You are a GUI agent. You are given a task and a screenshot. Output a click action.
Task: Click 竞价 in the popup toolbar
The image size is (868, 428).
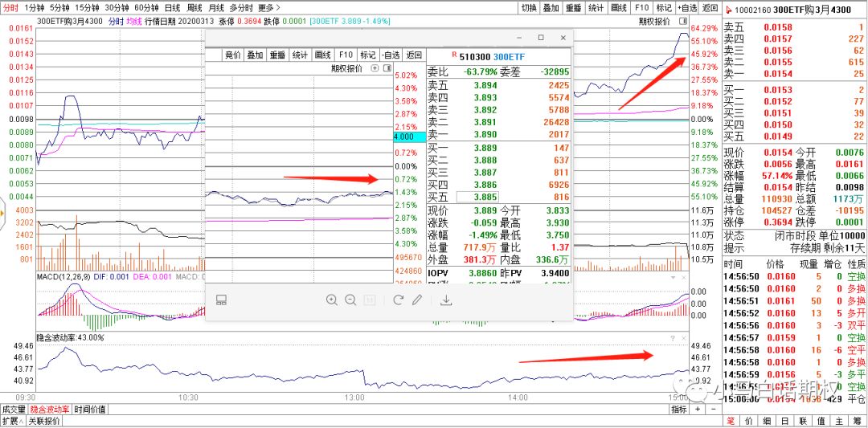click(x=233, y=55)
